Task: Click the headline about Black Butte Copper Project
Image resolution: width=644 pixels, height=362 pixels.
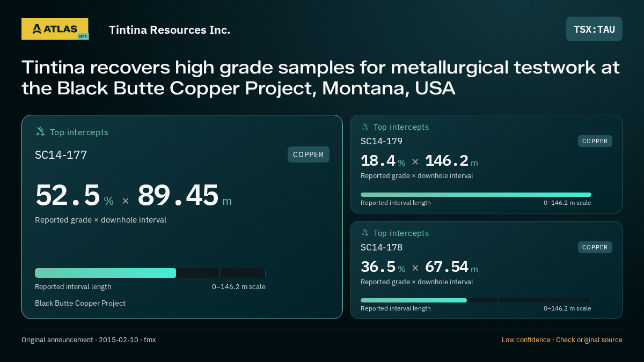Action: (x=320, y=78)
